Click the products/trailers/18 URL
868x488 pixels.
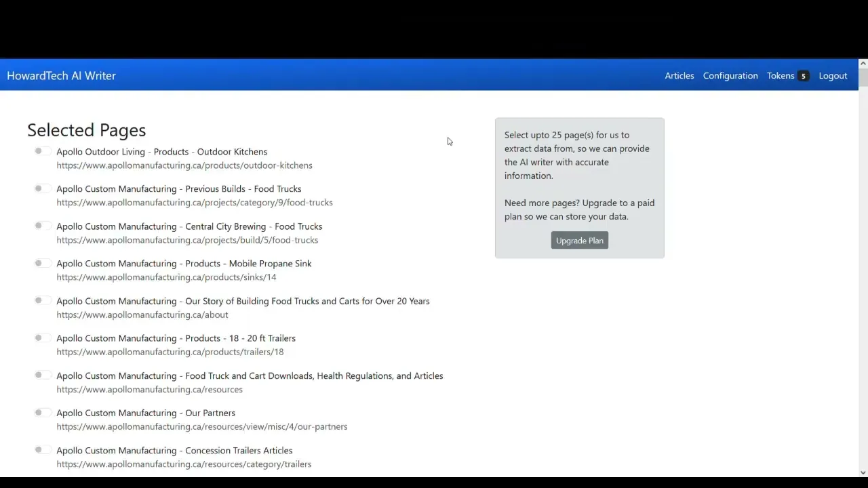(170, 352)
